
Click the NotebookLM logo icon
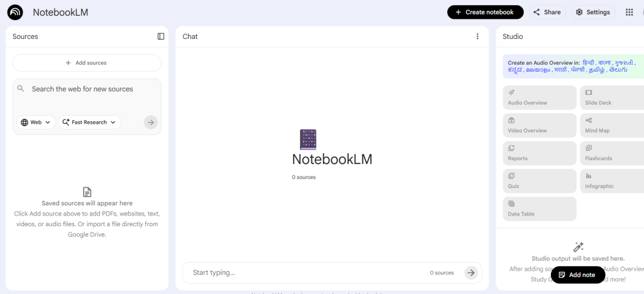tap(15, 13)
